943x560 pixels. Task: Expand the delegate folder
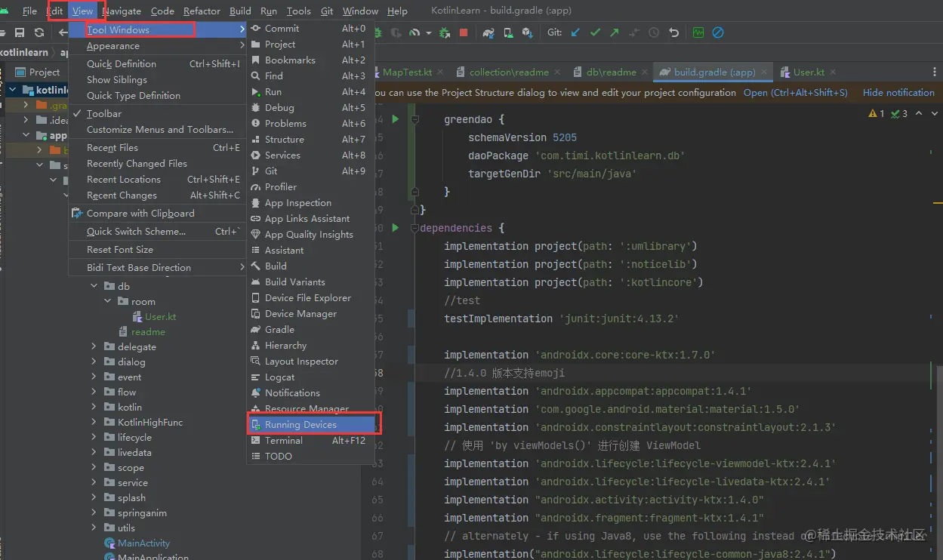(x=94, y=346)
